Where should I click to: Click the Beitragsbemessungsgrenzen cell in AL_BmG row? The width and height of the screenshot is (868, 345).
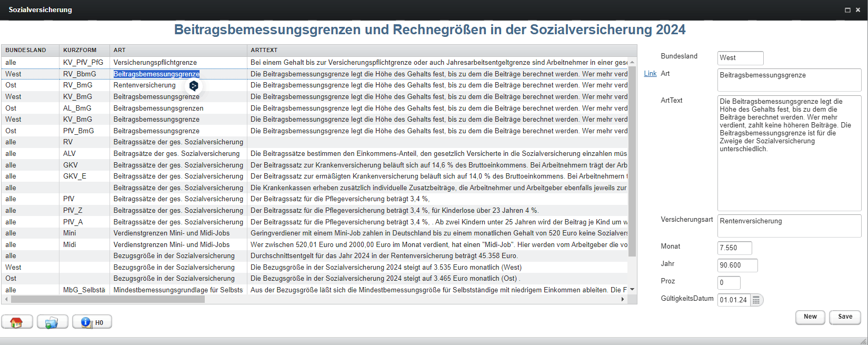[x=178, y=108]
